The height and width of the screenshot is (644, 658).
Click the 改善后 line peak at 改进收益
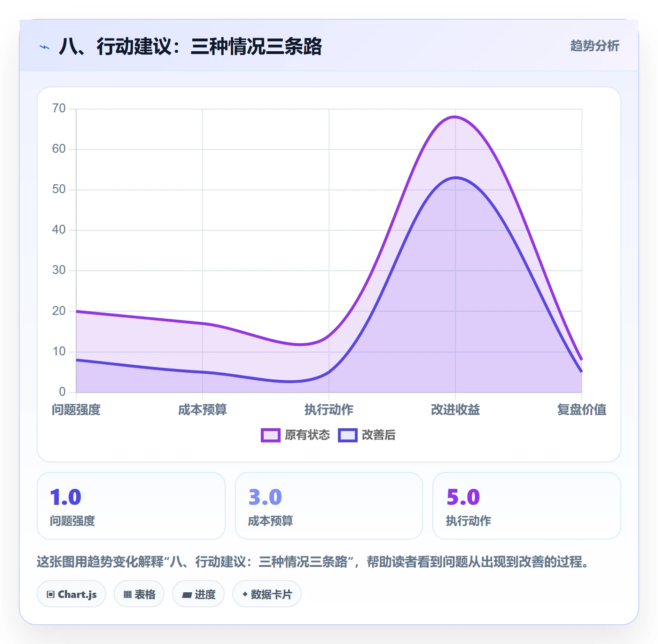coord(455,177)
